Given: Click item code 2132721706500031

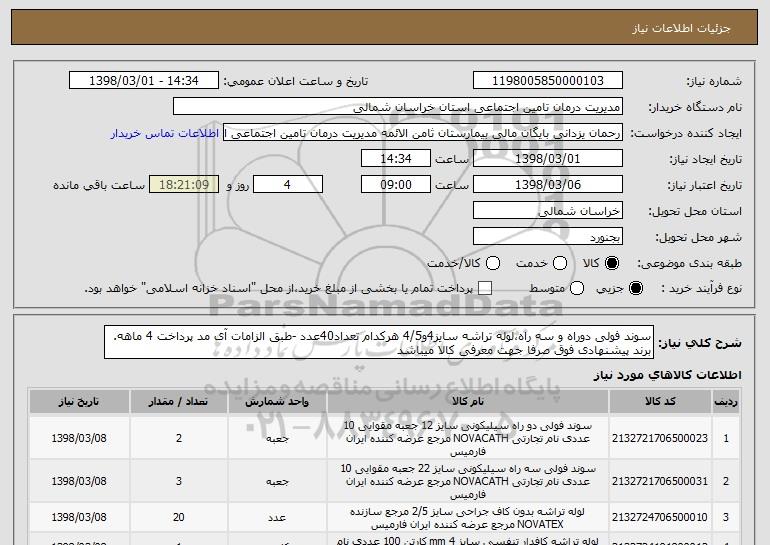Looking at the screenshot, I should (x=660, y=481).
